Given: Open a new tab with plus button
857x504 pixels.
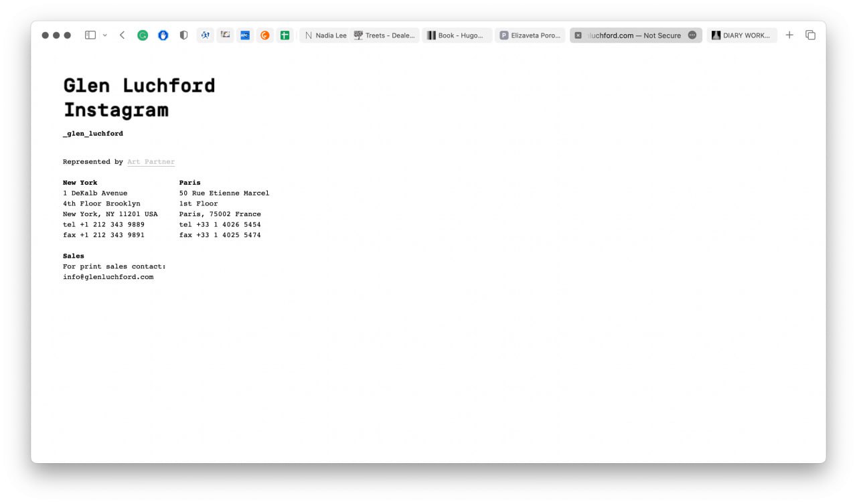Looking at the screenshot, I should [x=789, y=35].
